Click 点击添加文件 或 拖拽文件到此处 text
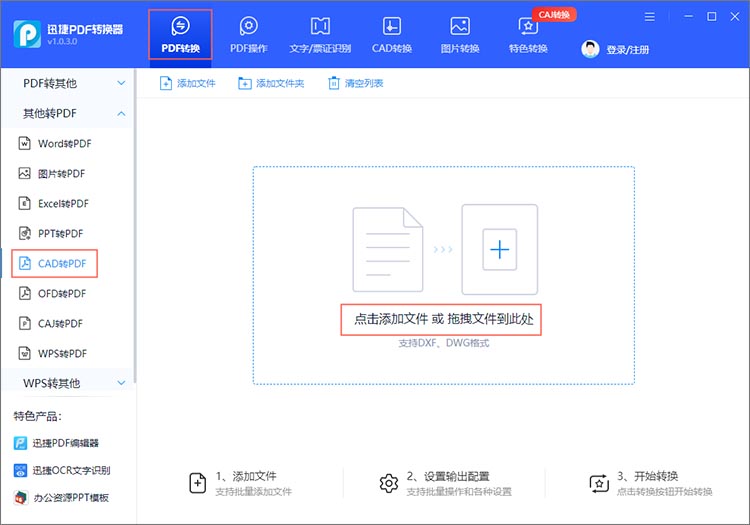Screen dimensions: 750x525 pyautogui.click(x=443, y=319)
